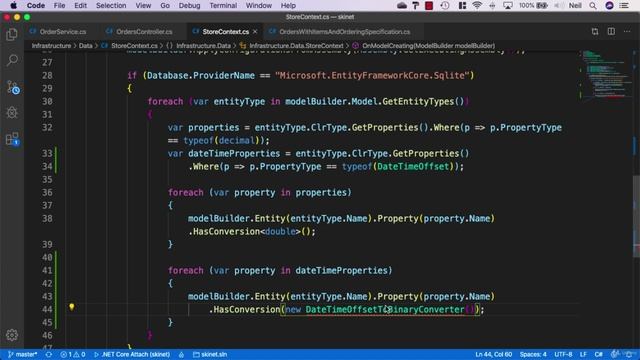Click the synchronize changes status icon

pos(49,354)
